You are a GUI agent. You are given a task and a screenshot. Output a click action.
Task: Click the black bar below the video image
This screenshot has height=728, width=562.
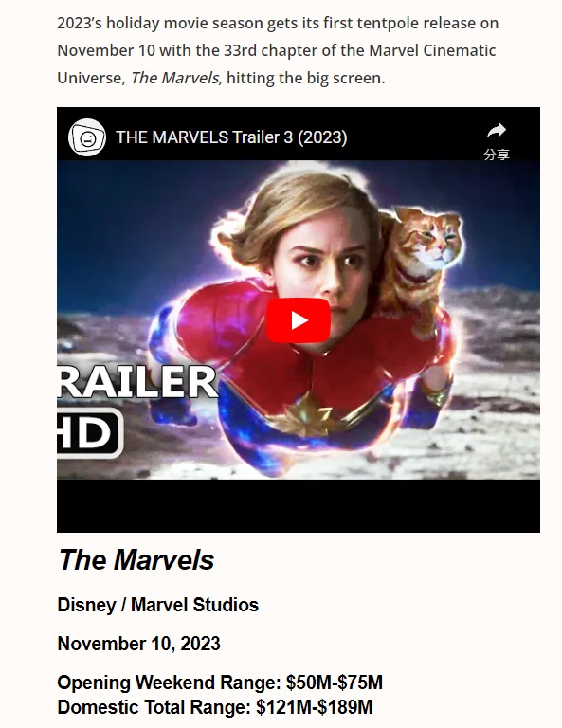(x=299, y=505)
